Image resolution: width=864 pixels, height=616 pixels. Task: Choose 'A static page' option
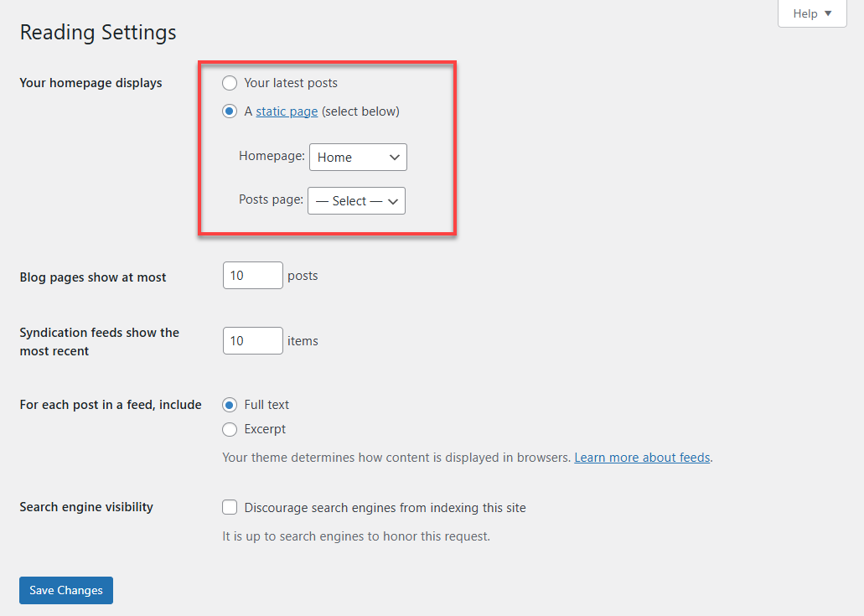pyautogui.click(x=230, y=111)
